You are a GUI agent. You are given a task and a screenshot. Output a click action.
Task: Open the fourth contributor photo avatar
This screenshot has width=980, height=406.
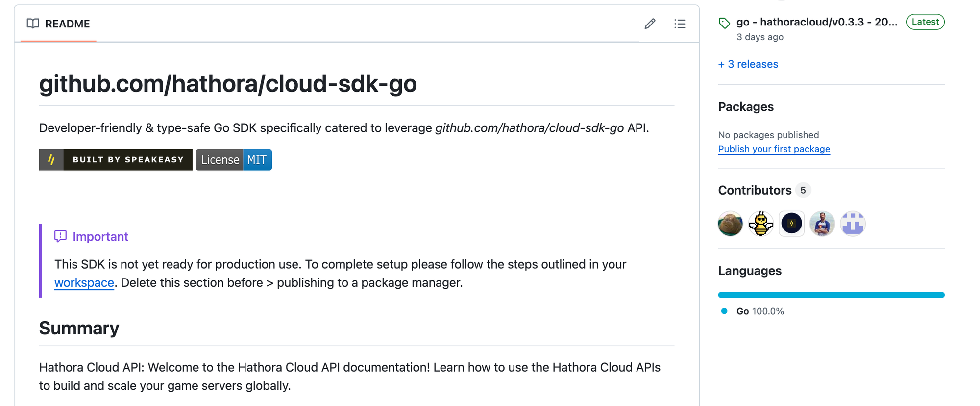[x=822, y=224]
